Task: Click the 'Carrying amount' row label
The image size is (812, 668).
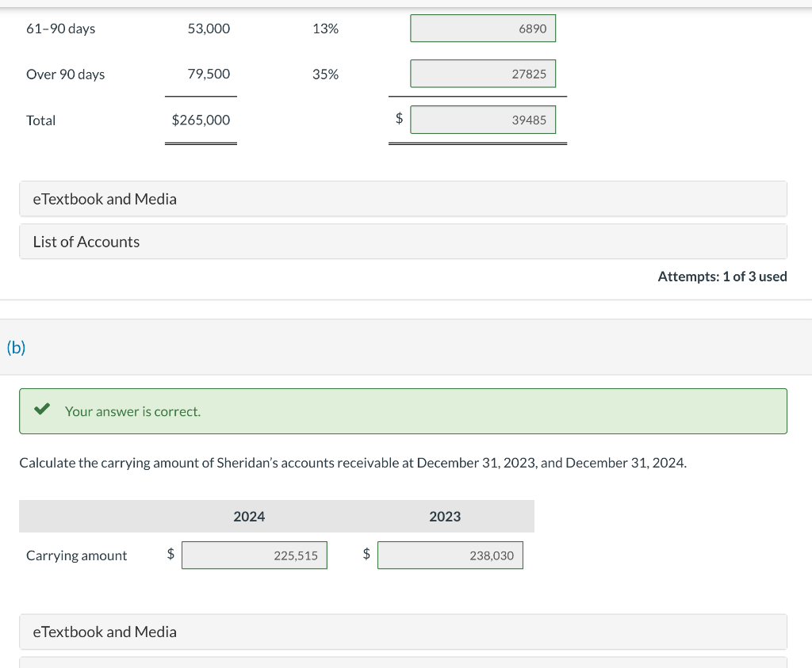Action: 77,555
